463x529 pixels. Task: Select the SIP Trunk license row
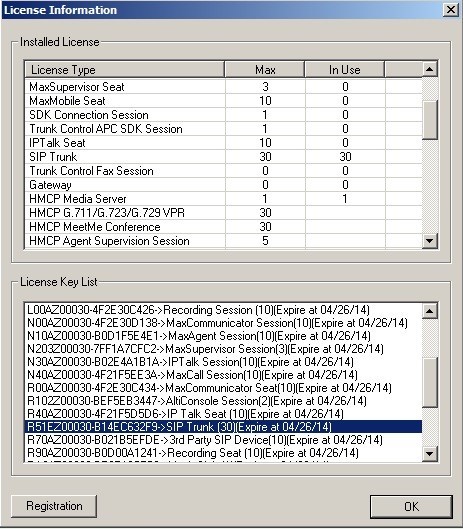coord(223,157)
